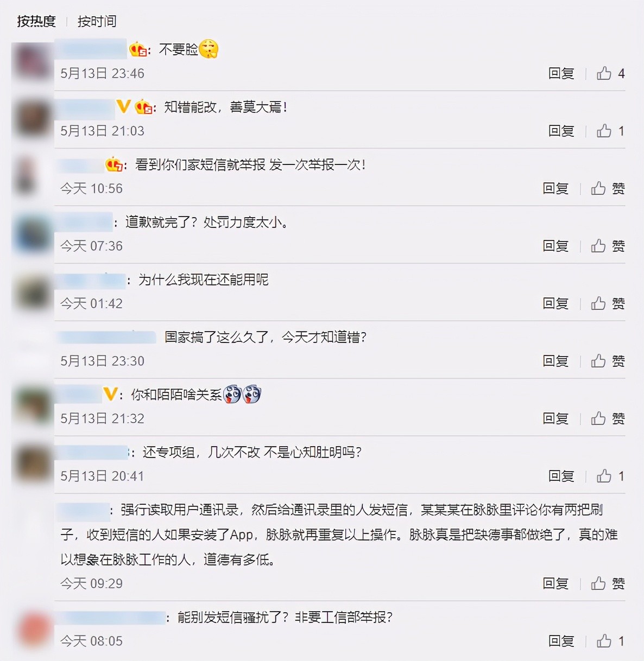The width and height of the screenshot is (644, 661).
Task: Open the avatar of the "不要脸" commenter
Action: pos(33,61)
